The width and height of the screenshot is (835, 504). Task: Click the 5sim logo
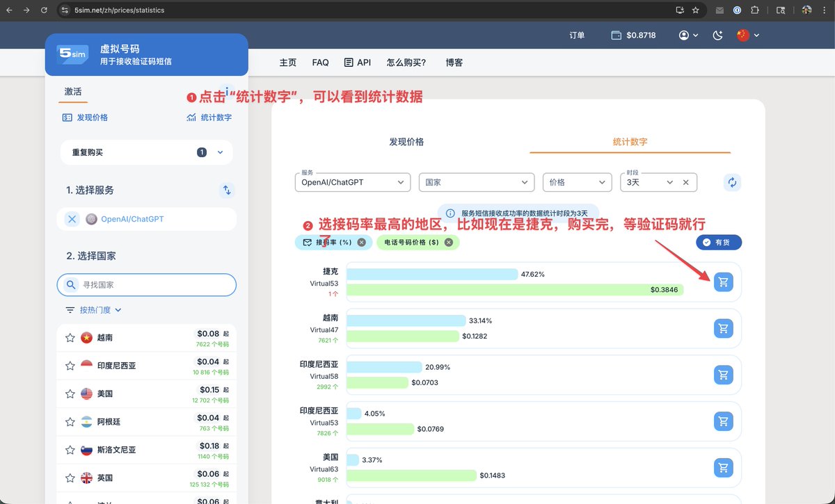click(73, 55)
